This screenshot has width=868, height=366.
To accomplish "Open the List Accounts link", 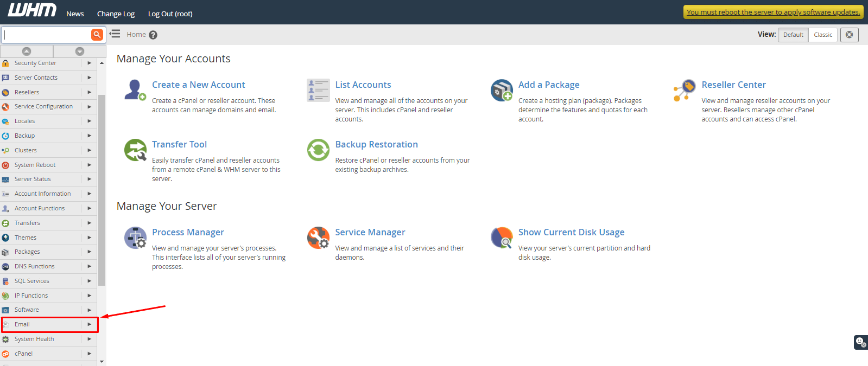I will tap(363, 85).
